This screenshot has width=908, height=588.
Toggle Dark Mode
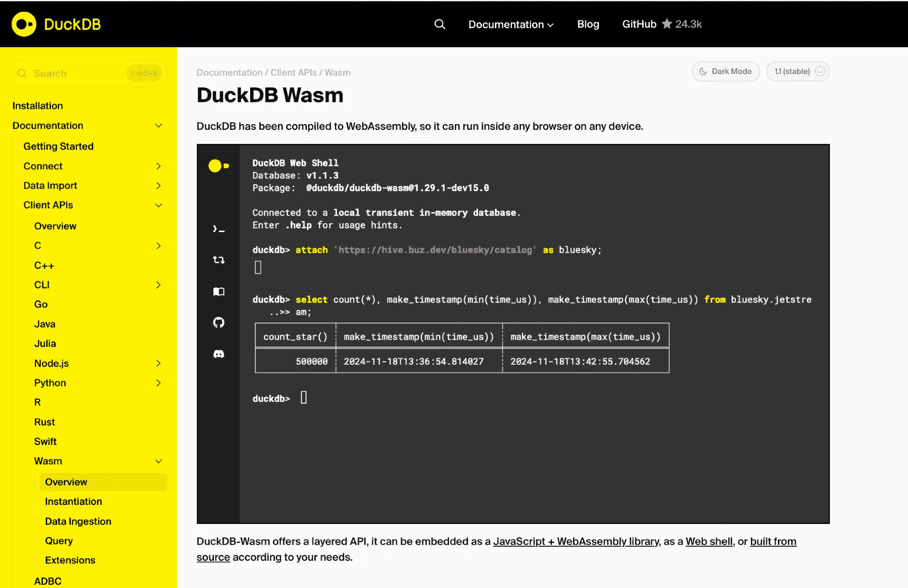point(725,71)
